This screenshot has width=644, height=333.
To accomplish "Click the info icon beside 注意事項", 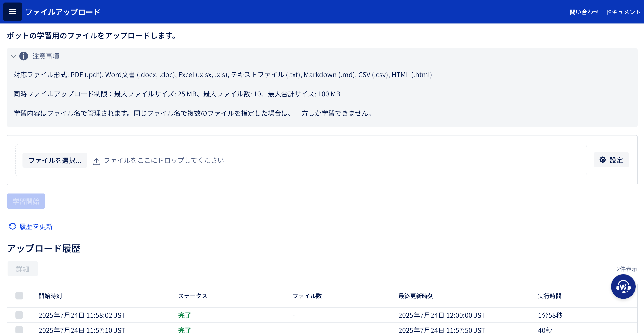I will pos(24,56).
